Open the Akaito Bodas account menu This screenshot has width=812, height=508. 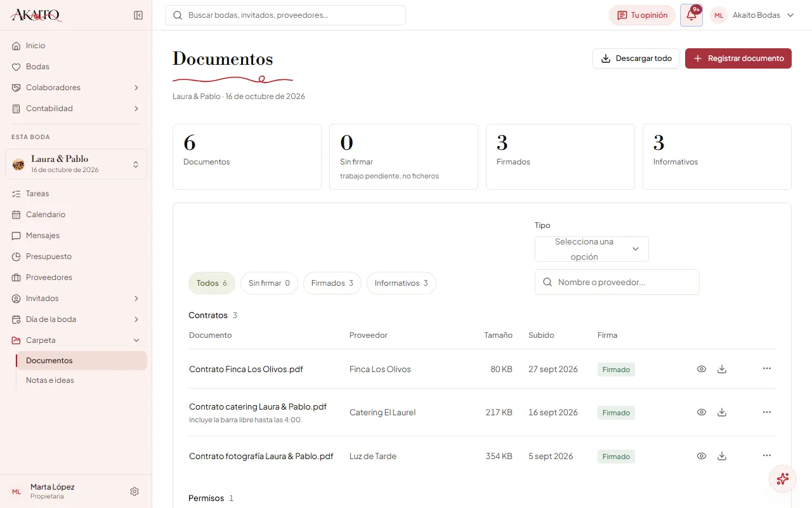(x=752, y=15)
